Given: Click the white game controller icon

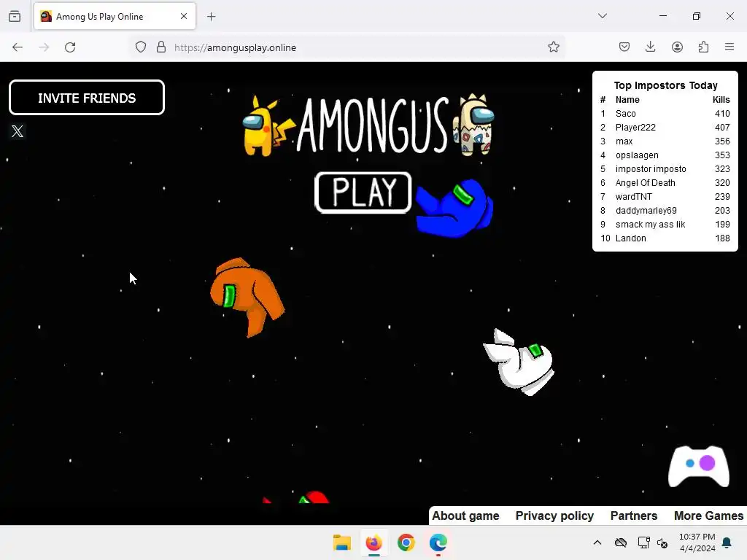Looking at the screenshot, I should 698,466.
